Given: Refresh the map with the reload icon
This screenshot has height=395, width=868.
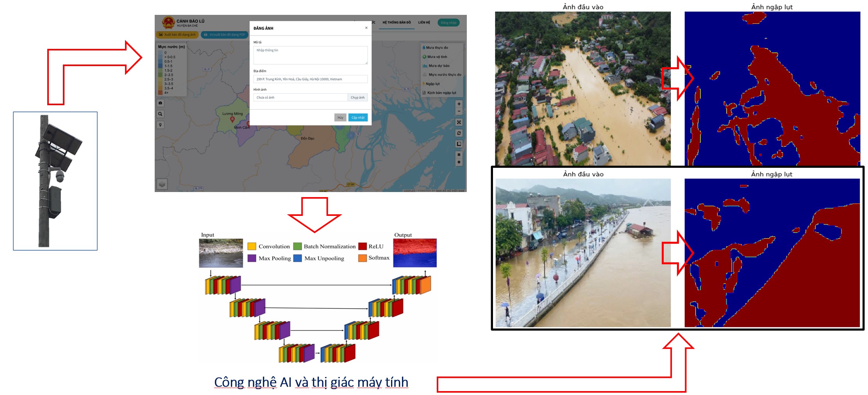Looking at the screenshot, I should [x=459, y=133].
